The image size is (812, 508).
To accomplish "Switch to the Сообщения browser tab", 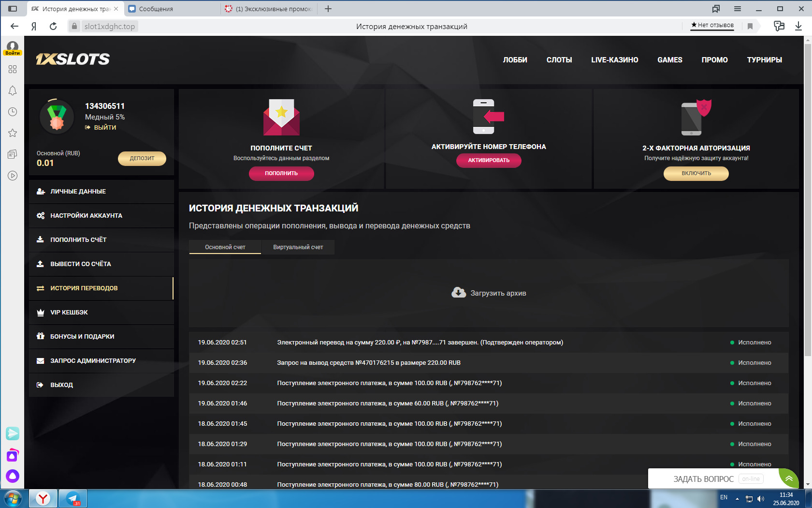I will (172, 9).
